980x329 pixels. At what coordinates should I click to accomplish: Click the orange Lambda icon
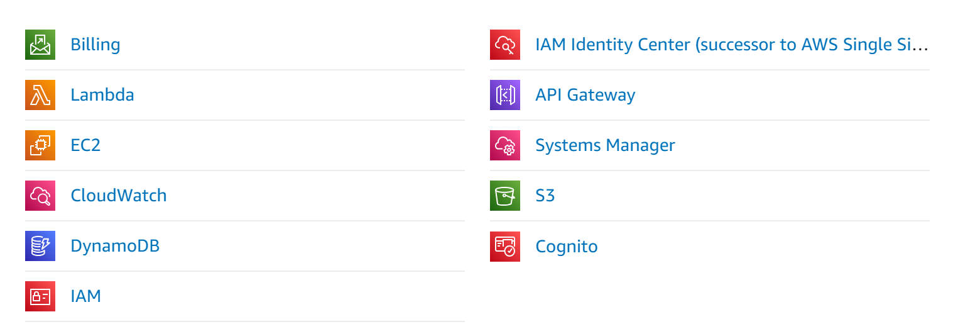pyautogui.click(x=40, y=95)
